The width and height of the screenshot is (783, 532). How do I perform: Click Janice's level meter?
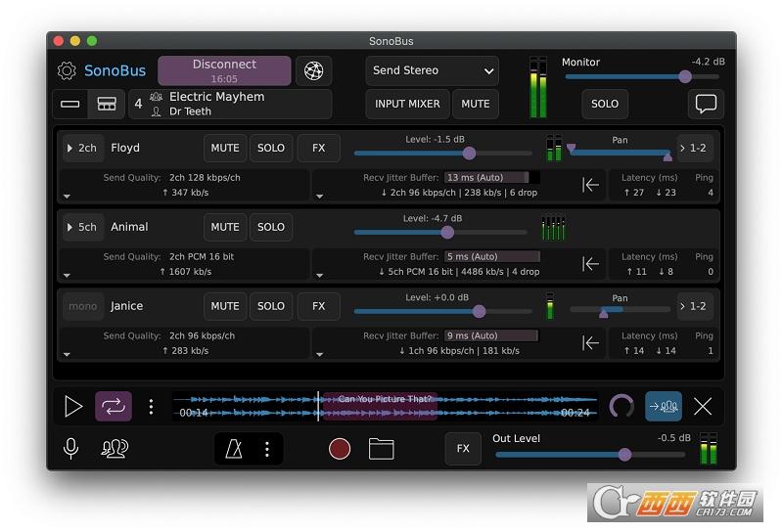(x=550, y=306)
